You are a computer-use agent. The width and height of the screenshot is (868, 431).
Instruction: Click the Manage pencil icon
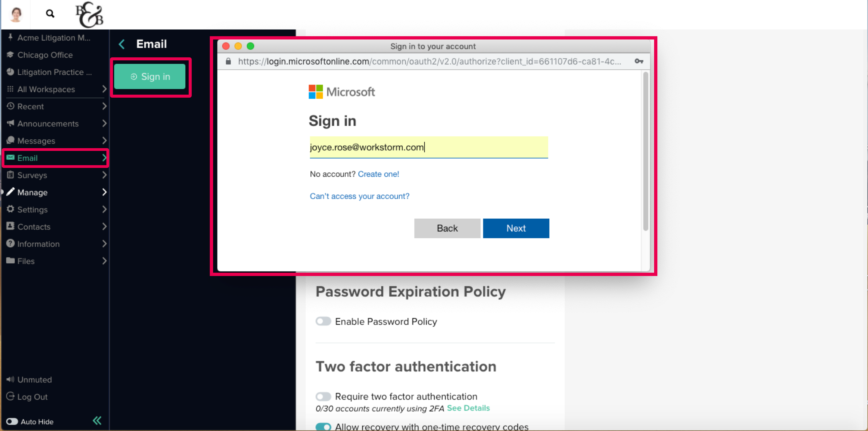click(x=10, y=192)
